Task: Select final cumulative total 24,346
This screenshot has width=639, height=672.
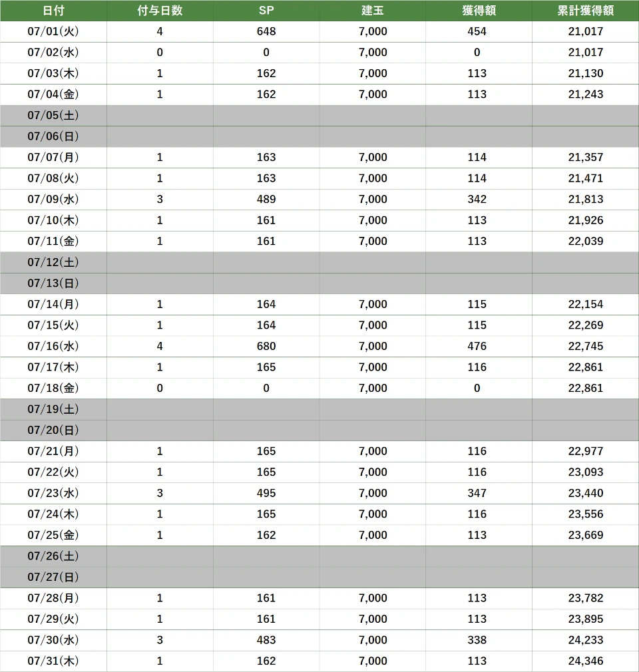Action: pyautogui.click(x=585, y=661)
